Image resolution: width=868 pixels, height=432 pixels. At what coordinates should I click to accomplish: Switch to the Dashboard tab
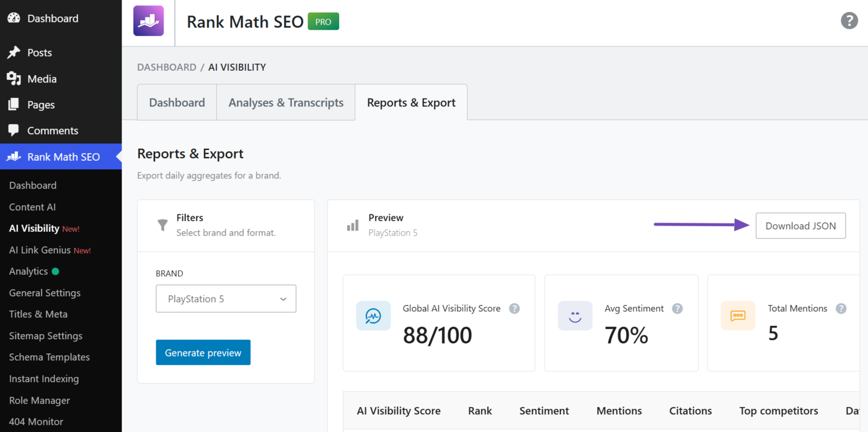[x=177, y=102]
